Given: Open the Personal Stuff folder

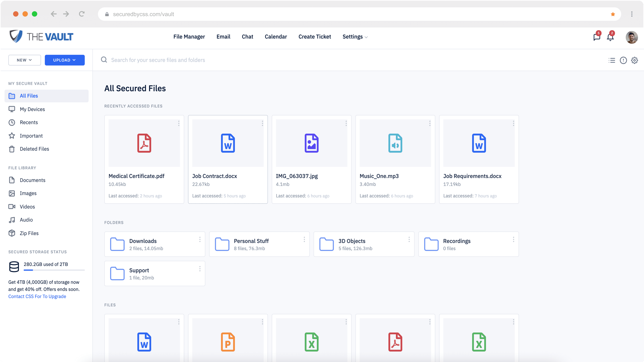Looking at the screenshot, I should pyautogui.click(x=259, y=244).
